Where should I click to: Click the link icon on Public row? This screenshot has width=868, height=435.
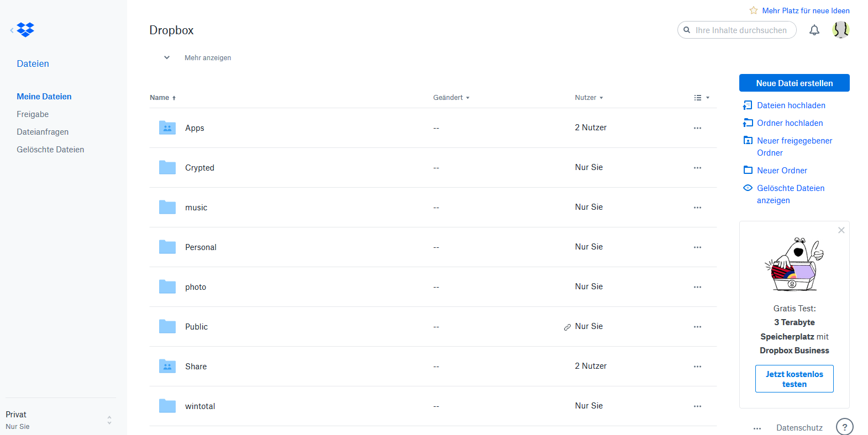[x=567, y=327]
